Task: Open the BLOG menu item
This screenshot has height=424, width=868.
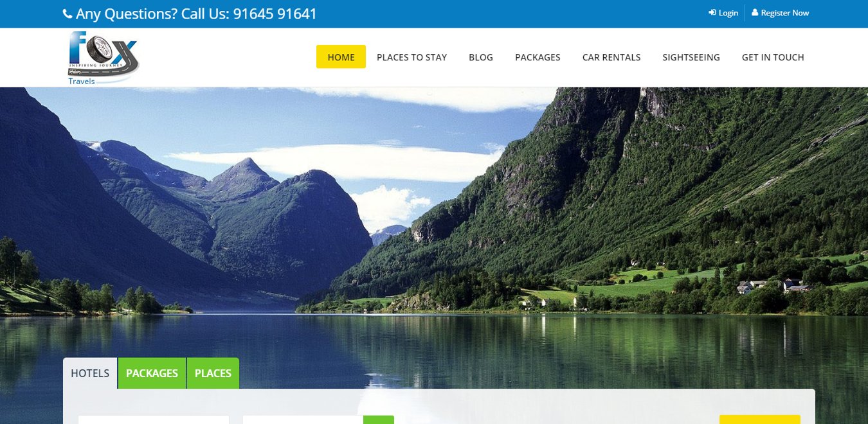Action: [x=481, y=57]
